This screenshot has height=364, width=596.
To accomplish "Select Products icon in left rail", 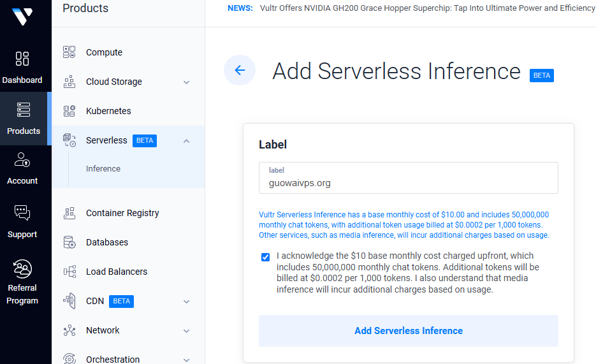I will pyautogui.click(x=23, y=110).
